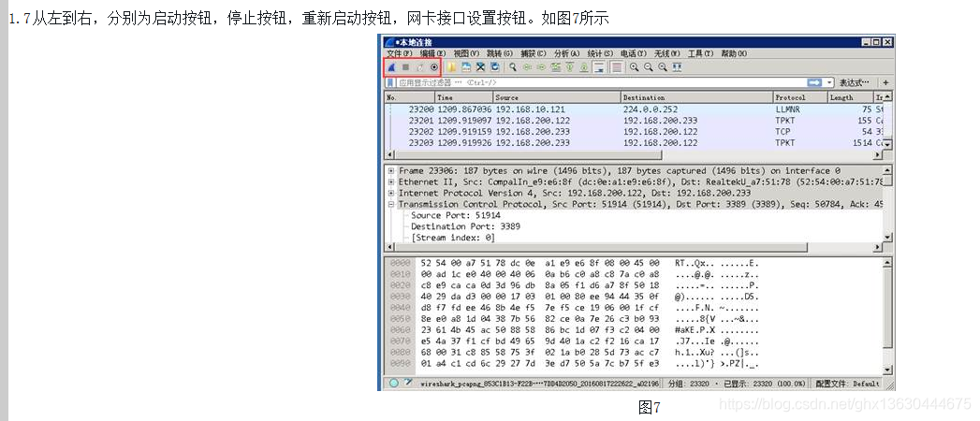Zoom in packet text
This screenshot has width=980, height=421.
click(634, 66)
